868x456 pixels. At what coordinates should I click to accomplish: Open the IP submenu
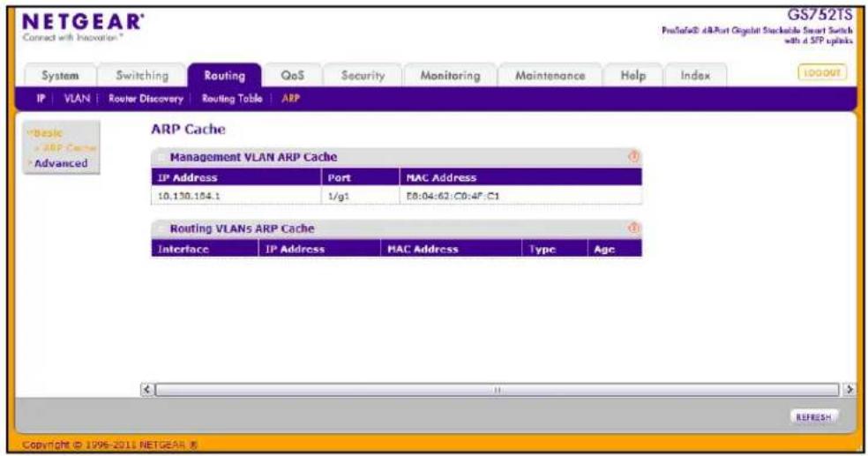[x=41, y=99]
